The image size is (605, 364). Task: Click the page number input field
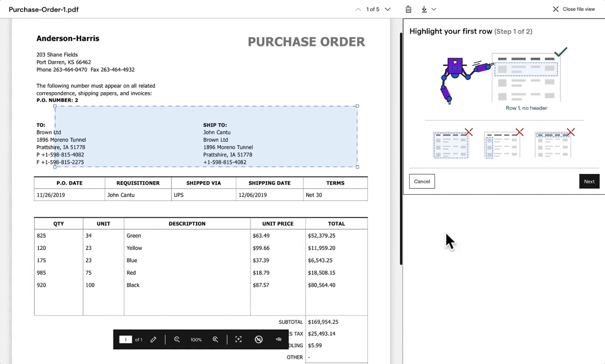tap(125, 339)
